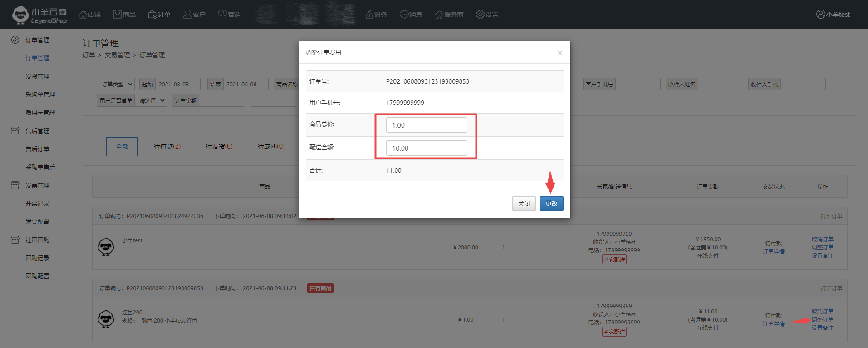
Task: Open the 客户 customers menu icon
Action: point(187,15)
